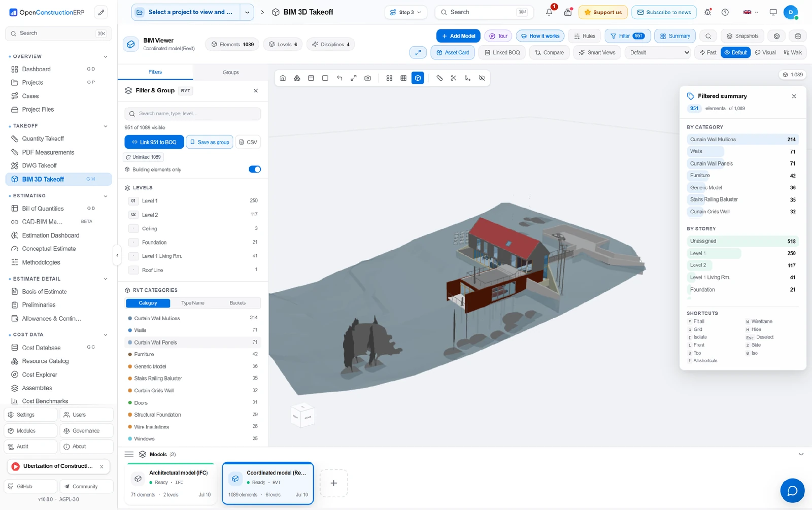Image resolution: width=812 pixels, height=510 pixels.
Task: Click the database icon at toolbar end
Action: pyautogui.click(x=798, y=36)
